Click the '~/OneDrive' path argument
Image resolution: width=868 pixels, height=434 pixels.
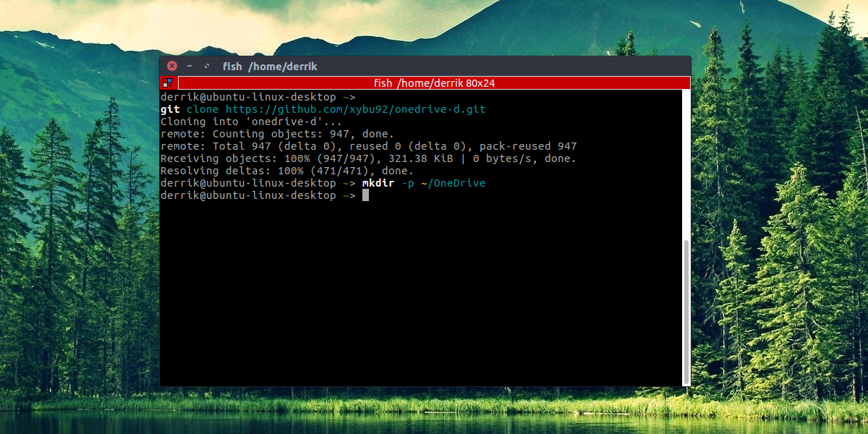pyautogui.click(x=453, y=183)
